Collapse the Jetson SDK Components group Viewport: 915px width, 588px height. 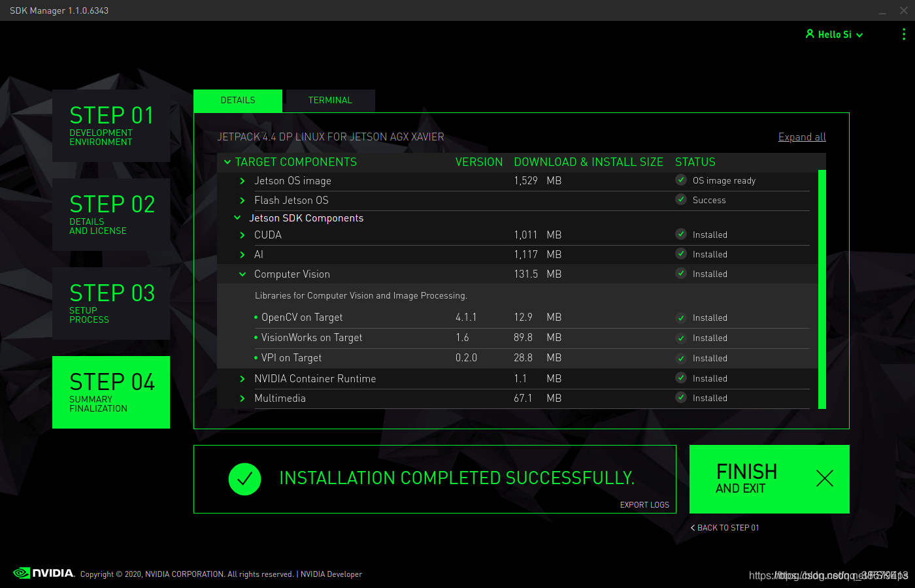click(237, 218)
